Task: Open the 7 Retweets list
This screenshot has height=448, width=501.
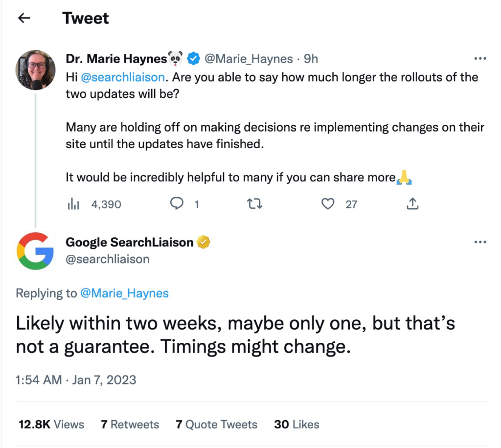Action: (130, 425)
